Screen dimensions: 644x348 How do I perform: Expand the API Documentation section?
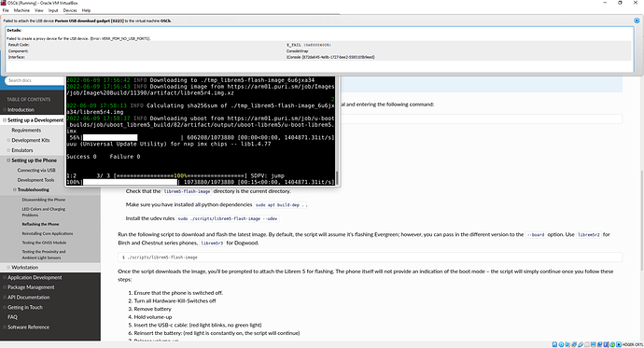(5, 298)
